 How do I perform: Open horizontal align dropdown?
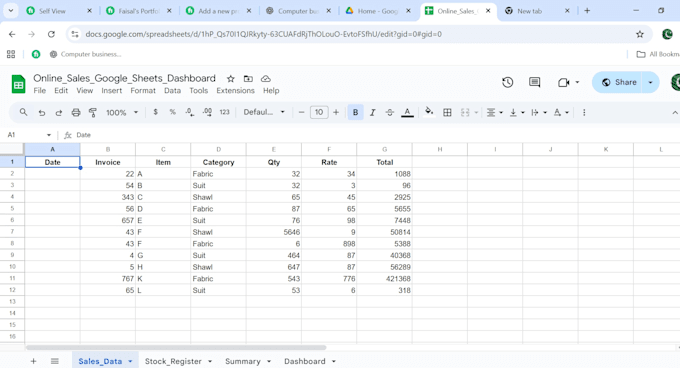494,113
